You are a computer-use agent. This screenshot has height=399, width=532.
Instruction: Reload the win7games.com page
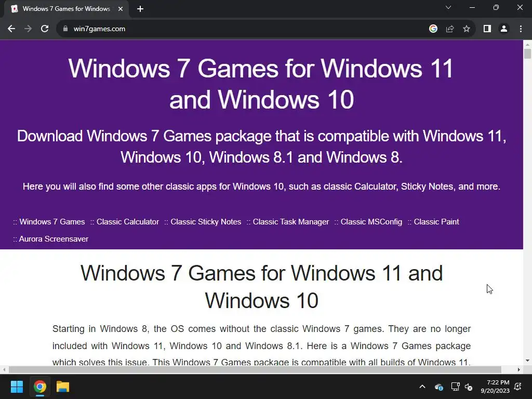[x=45, y=29]
